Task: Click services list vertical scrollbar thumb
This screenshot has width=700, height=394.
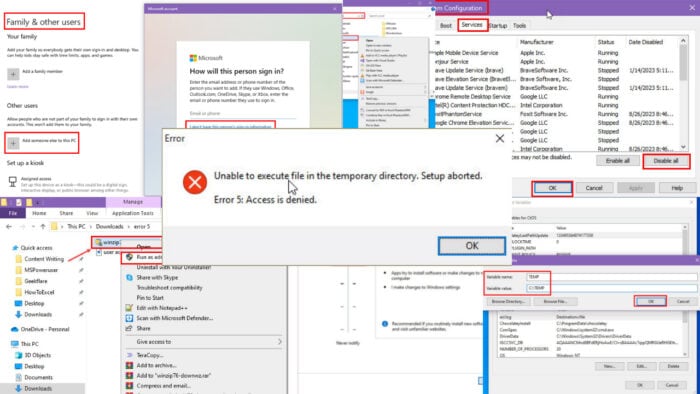Action: click(683, 62)
